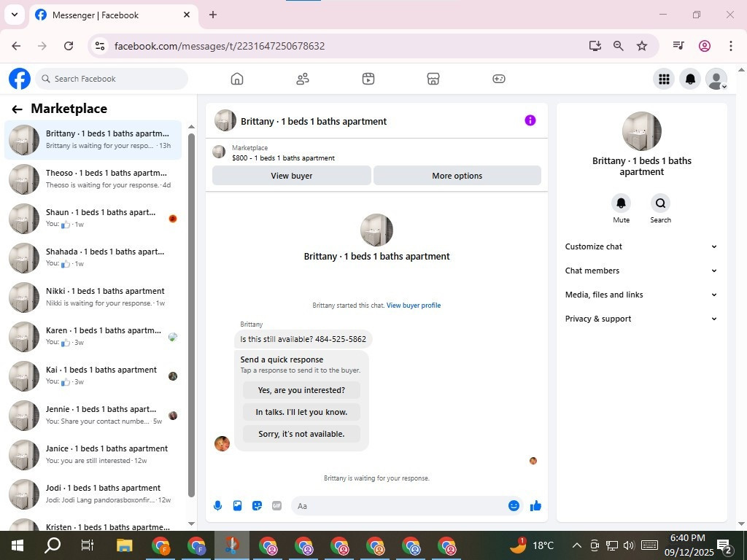Mute this chat with bell icon
Screen dimensions: 747x560
coord(622,203)
